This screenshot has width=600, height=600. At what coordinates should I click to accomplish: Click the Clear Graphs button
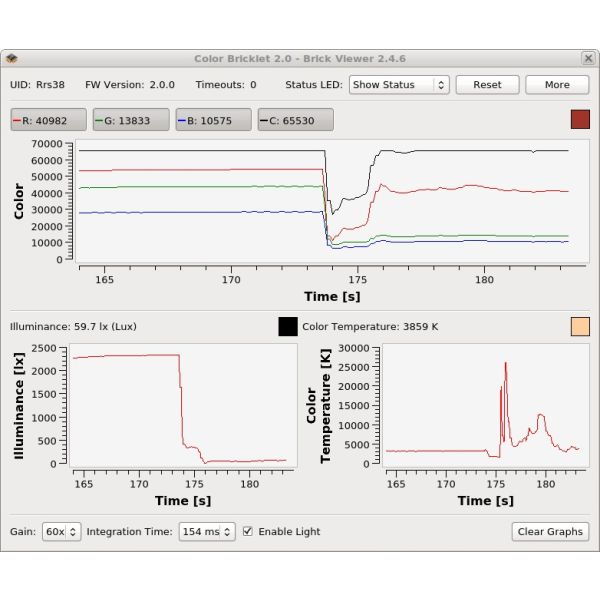click(550, 532)
